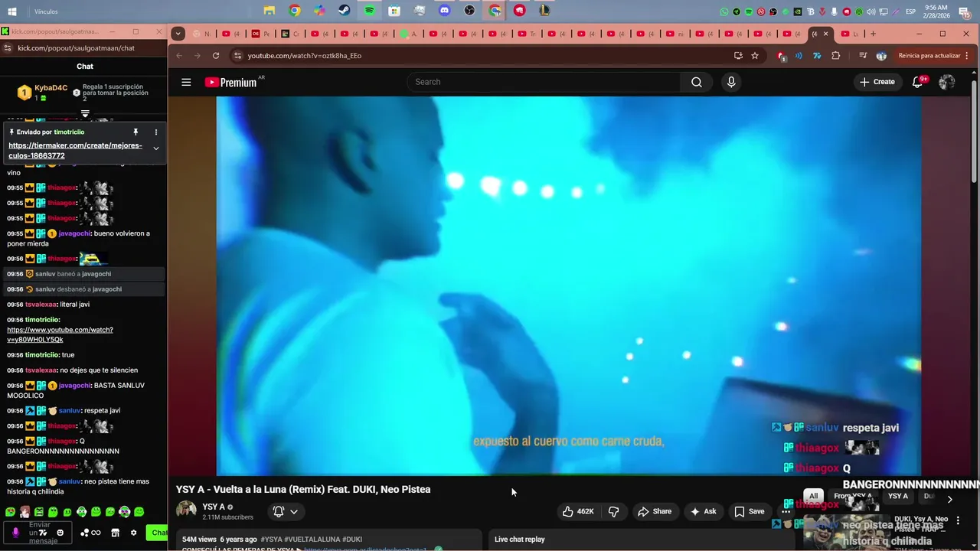Click KybaD4C top gifter entry

pos(43,93)
